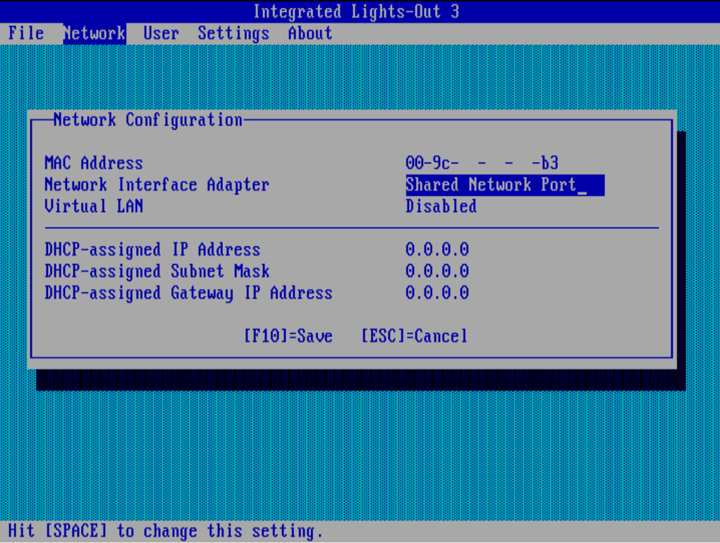The height and width of the screenshot is (543, 720).
Task: Click the DHCP-assigned Gateway IP Address label
Action: (x=188, y=293)
